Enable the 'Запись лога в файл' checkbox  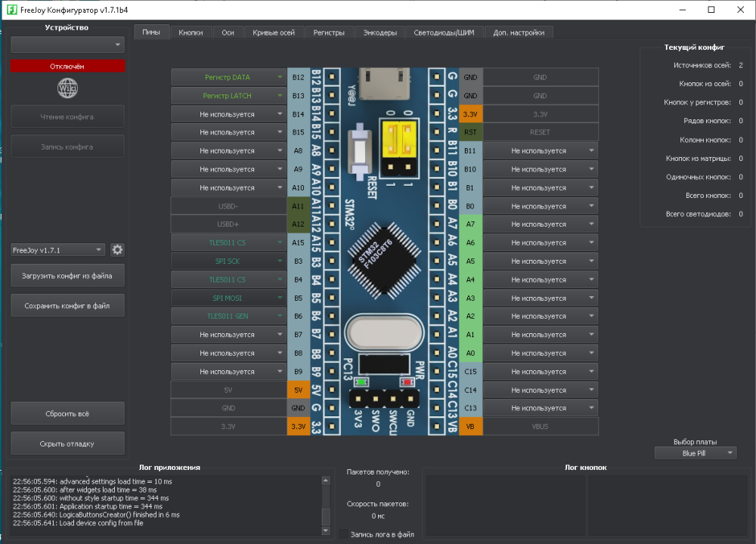coord(344,534)
